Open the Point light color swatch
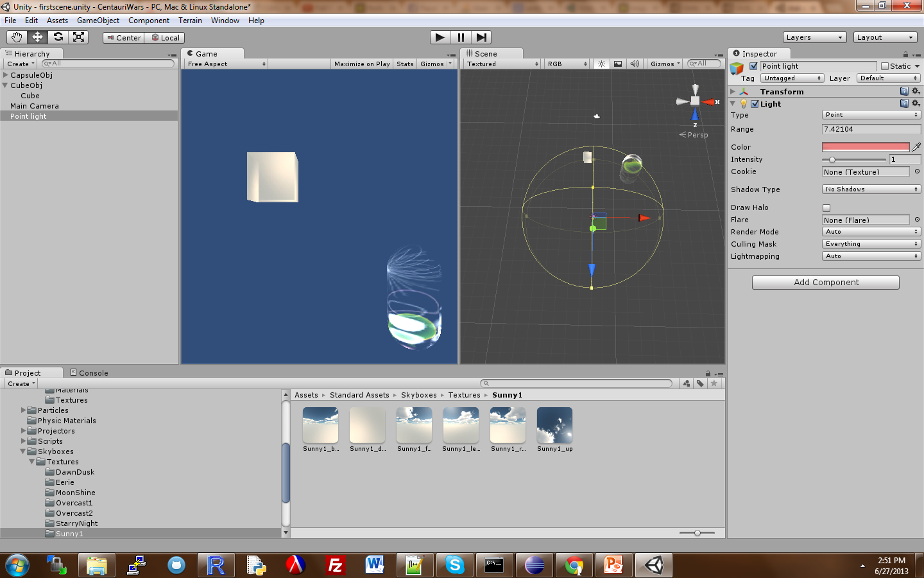924x578 pixels. click(866, 146)
